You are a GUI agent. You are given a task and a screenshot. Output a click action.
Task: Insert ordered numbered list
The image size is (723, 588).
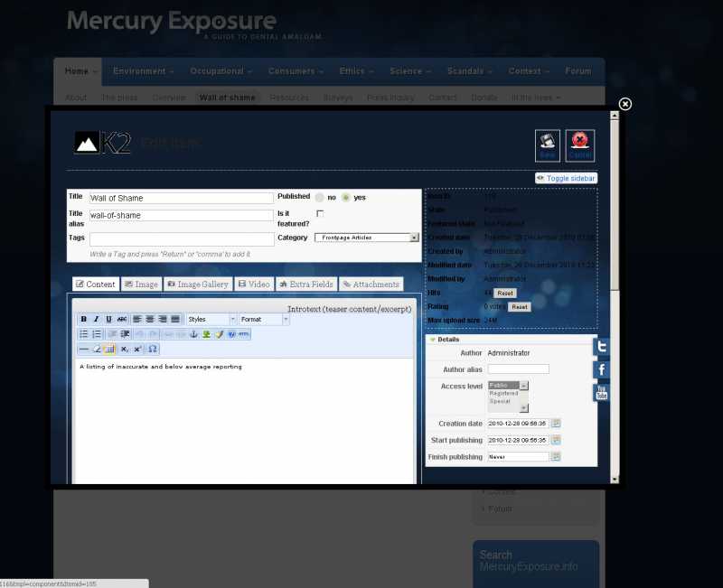[x=97, y=334]
